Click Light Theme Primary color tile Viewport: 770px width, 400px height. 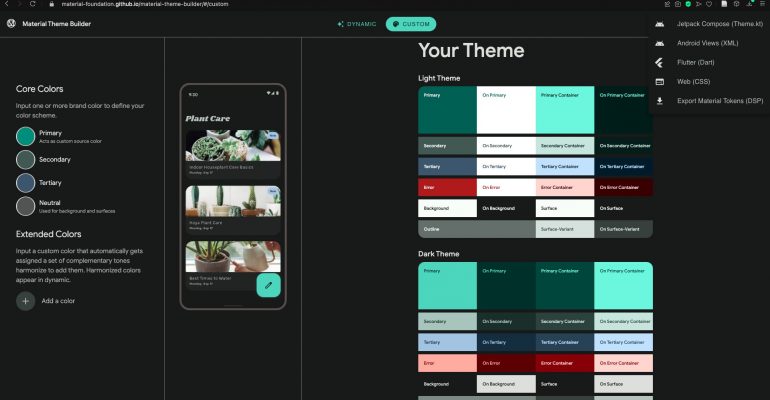447,110
